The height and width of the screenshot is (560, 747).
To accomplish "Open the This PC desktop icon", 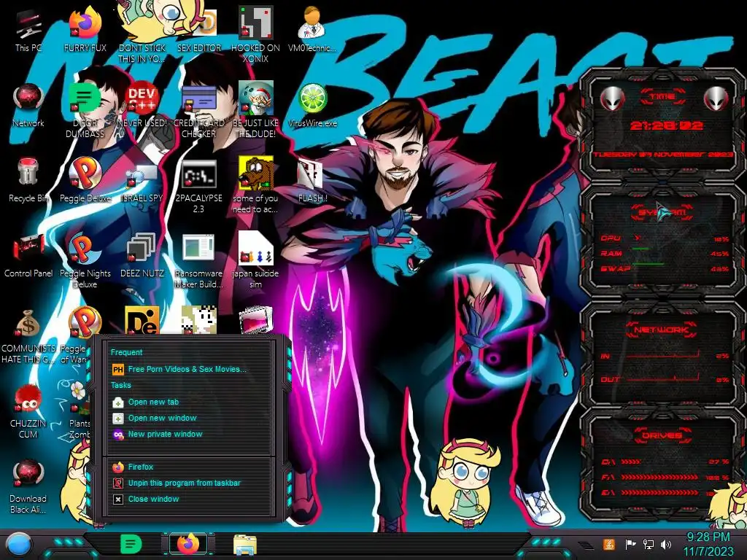I will click(x=28, y=30).
